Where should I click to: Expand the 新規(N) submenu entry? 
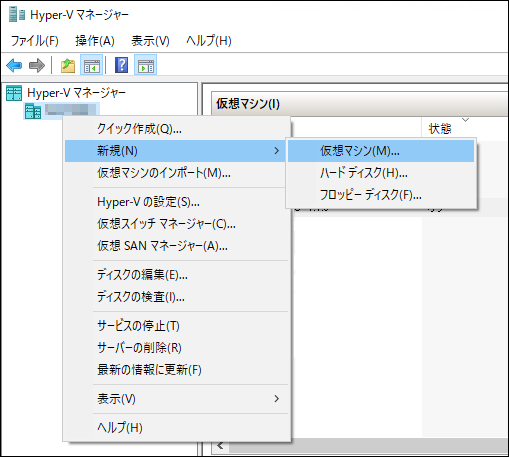point(176,151)
